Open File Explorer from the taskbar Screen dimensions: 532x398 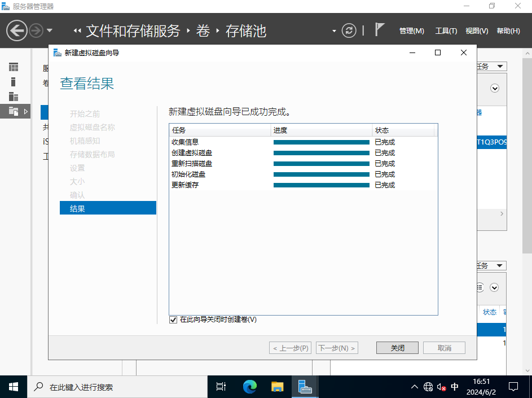coord(277,387)
